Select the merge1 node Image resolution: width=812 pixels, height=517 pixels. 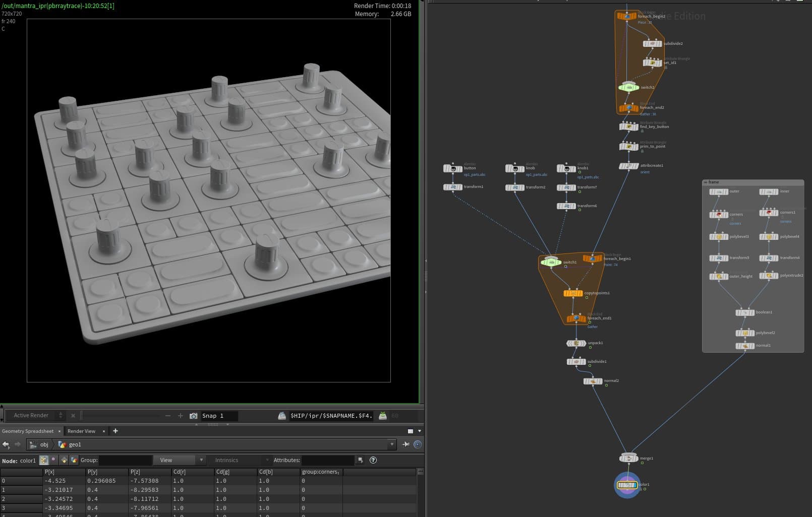[x=628, y=458]
